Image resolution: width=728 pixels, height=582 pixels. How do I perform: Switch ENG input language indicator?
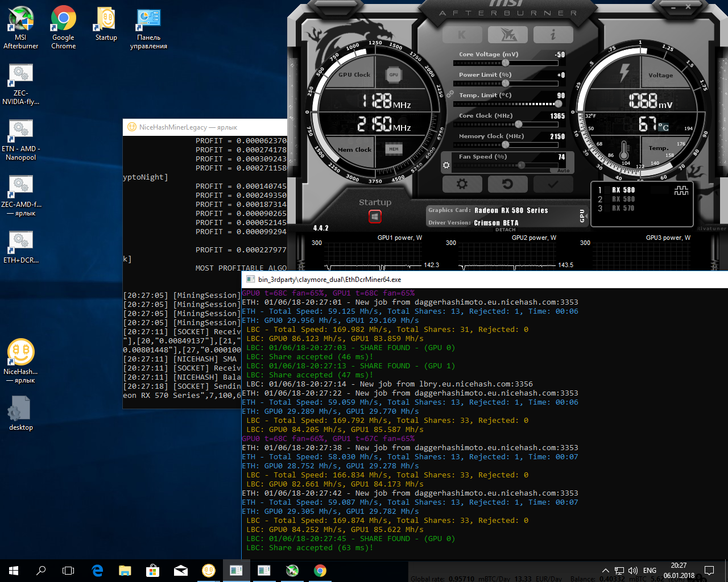coord(650,571)
